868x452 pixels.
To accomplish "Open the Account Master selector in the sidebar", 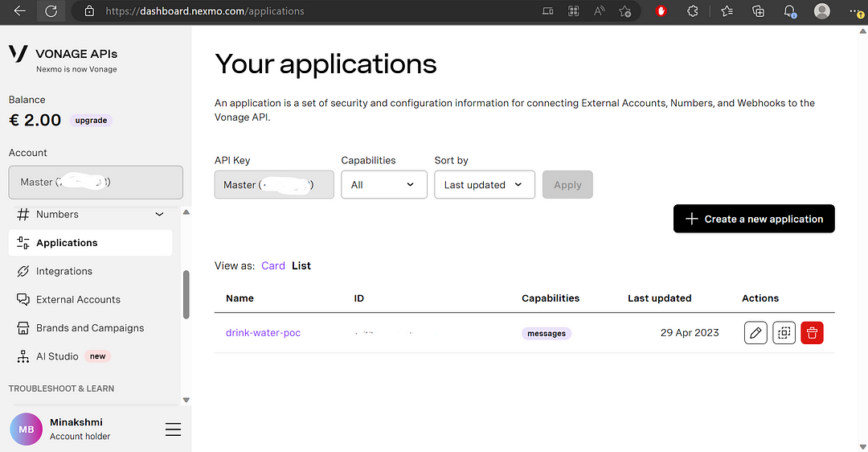I will coord(96,183).
